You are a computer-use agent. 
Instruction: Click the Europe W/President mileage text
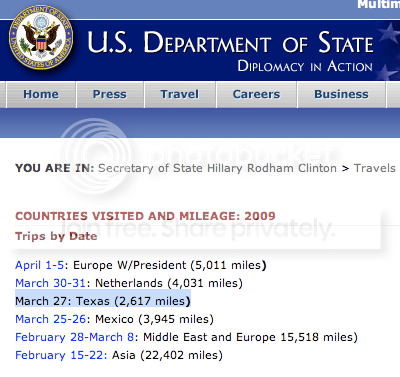(x=170, y=265)
